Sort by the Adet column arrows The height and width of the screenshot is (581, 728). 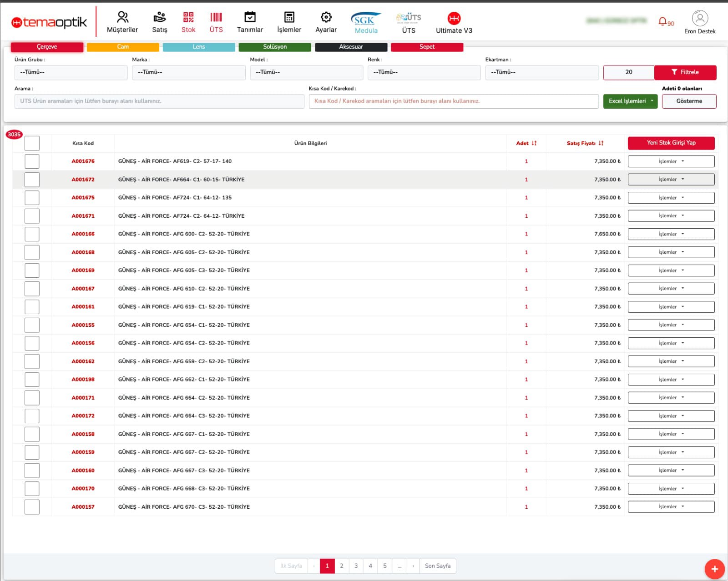tap(534, 143)
